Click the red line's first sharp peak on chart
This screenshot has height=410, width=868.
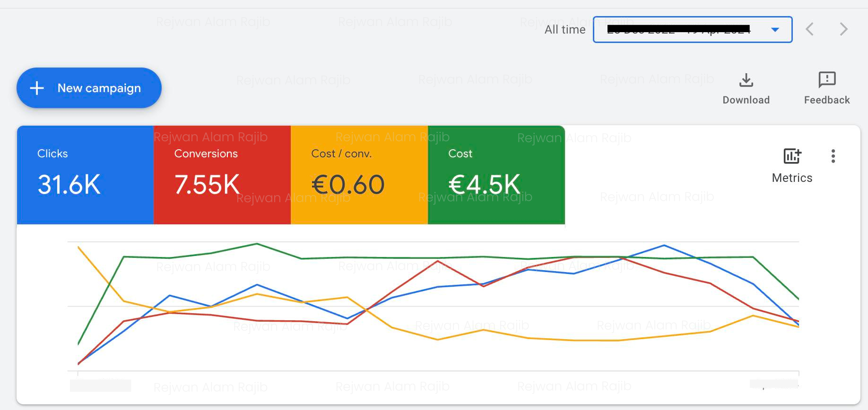438,261
